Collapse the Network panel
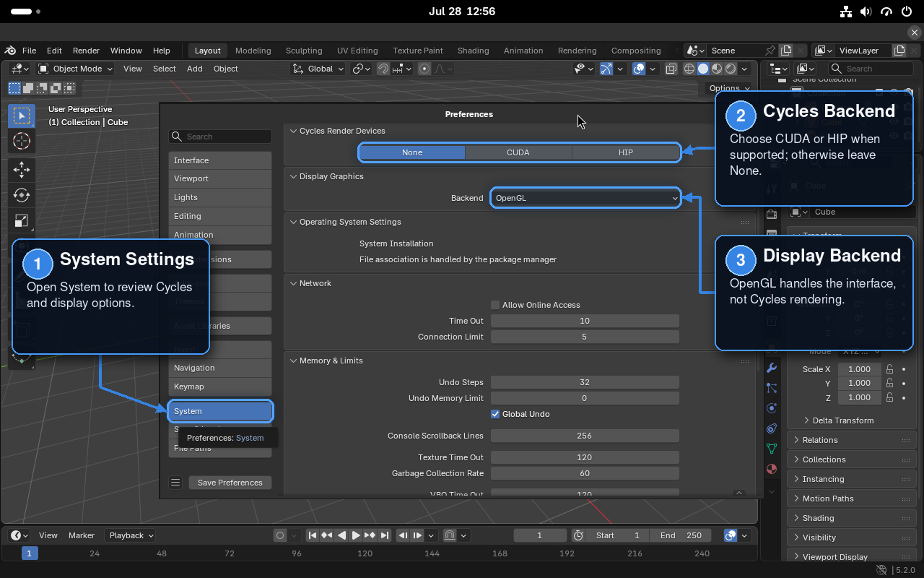The image size is (924, 578). coord(315,283)
